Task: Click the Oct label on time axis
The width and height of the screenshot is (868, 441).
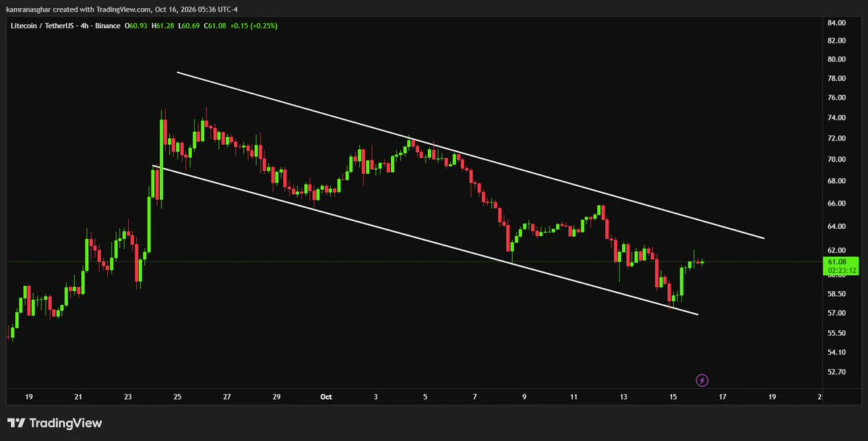Action: point(326,397)
